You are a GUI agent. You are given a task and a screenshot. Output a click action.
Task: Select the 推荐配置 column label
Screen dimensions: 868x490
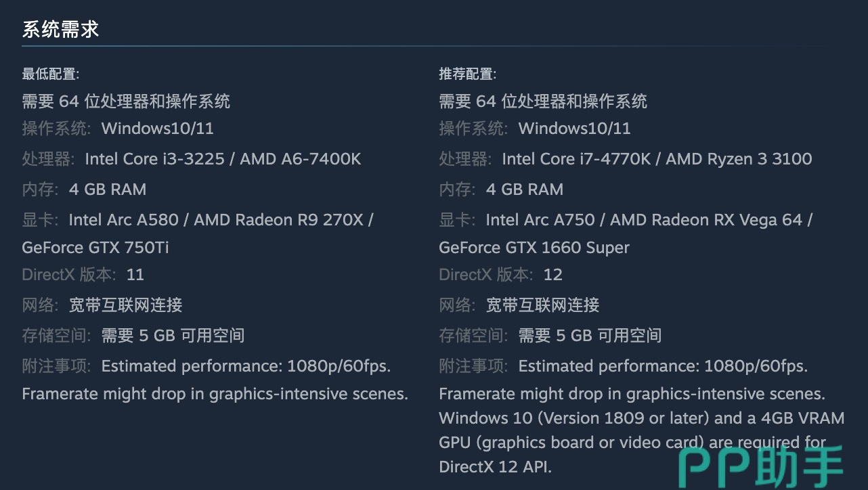click(467, 74)
